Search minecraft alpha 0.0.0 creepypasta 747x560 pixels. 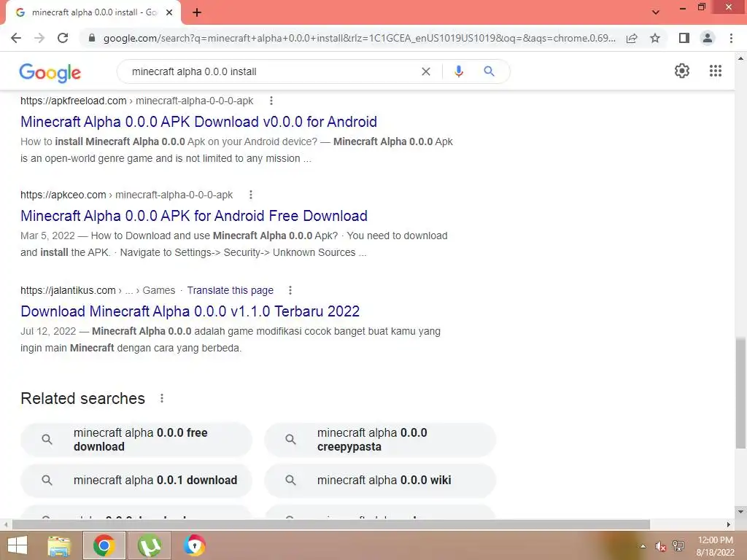(380, 440)
